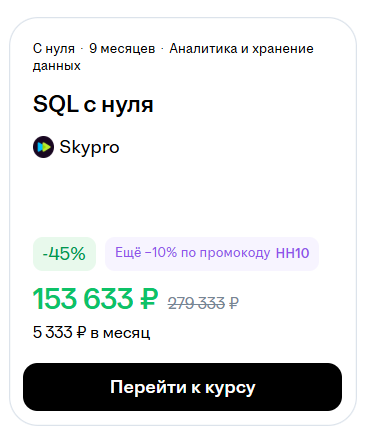Open the "SQL с нуля" course title
Image resolution: width=366 pixels, height=429 pixels.
tap(93, 104)
